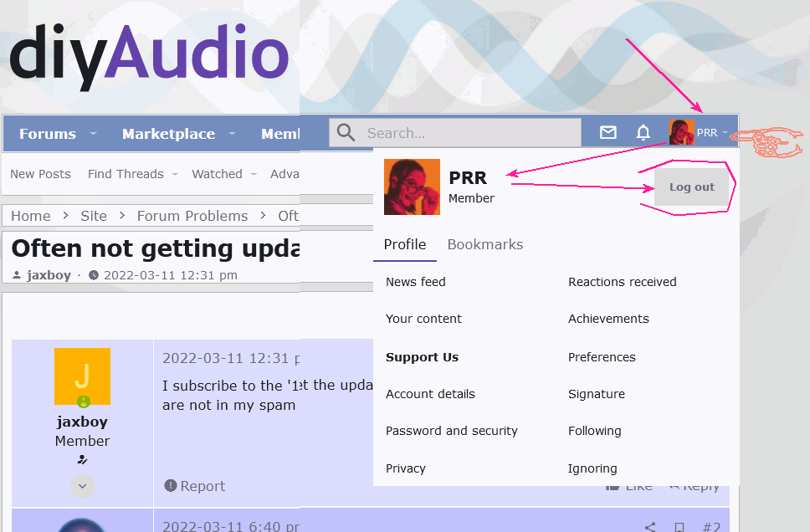
Task: Click second post timestamp 2022-03-11 6:40
Action: pyautogui.click(x=231, y=526)
